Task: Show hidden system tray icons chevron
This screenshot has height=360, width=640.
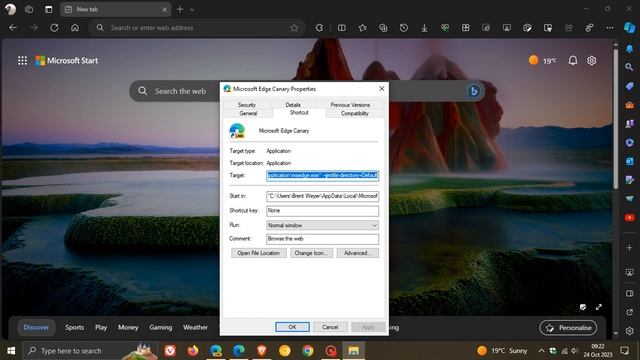Action: point(541,351)
